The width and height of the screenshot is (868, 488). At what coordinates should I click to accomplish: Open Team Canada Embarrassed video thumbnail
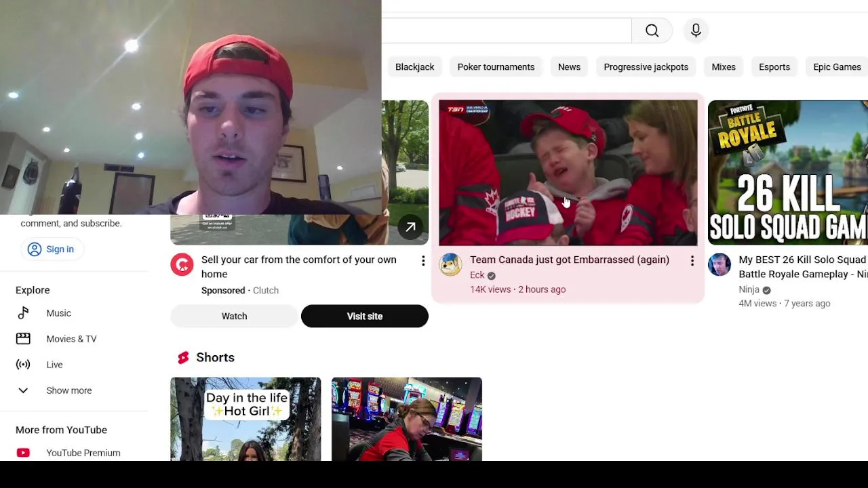point(568,173)
